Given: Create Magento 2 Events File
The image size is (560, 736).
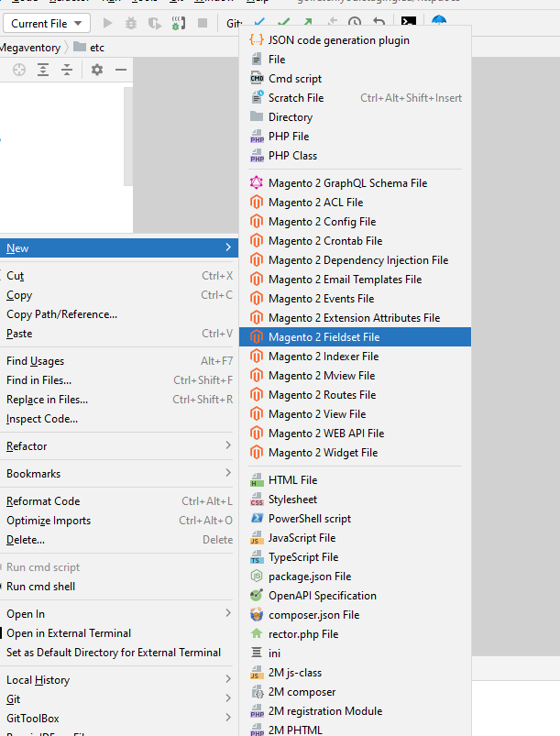Looking at the screenshot, I should 355,299.
